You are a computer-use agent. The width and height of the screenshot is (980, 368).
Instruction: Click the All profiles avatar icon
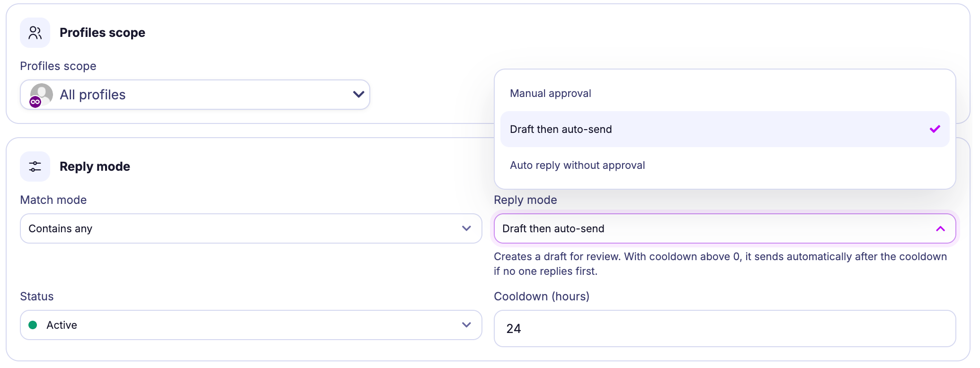click(41, 95)
